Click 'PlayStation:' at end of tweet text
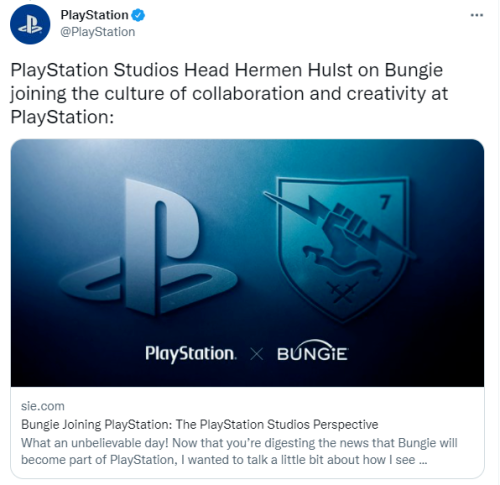Screen dimensions: 500x485 [x=62, y=117]
